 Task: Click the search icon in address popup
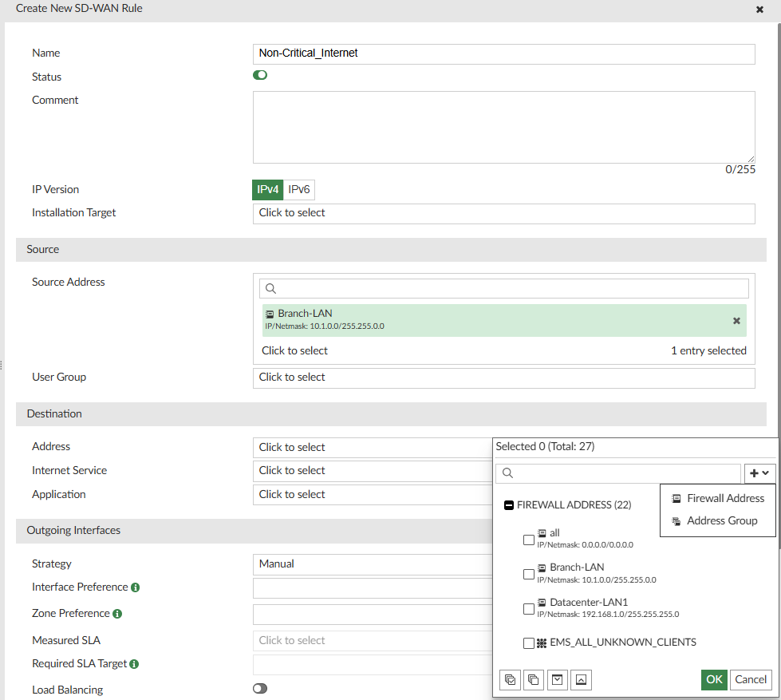coord(507,473)
